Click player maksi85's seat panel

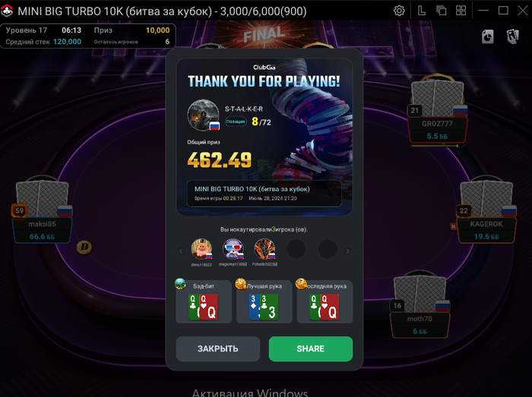click(x=42, y=230)
